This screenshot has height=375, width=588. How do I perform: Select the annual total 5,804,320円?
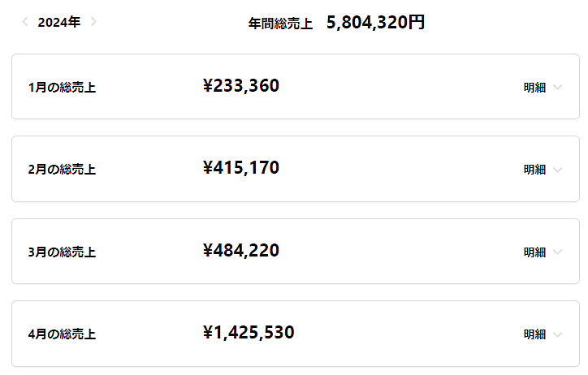click(375, 23)
